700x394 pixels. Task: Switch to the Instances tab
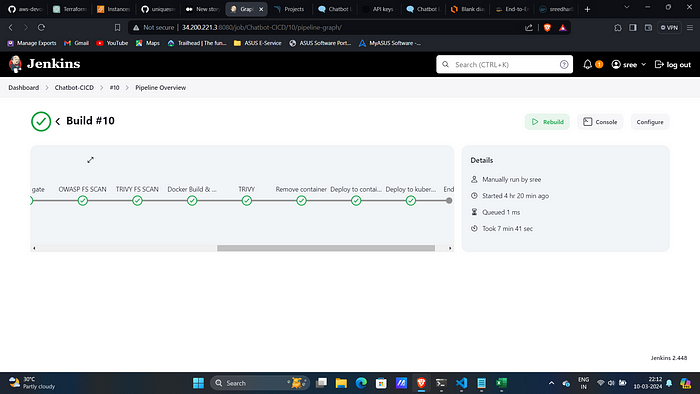pyautogui.click(x=113, y=9)
